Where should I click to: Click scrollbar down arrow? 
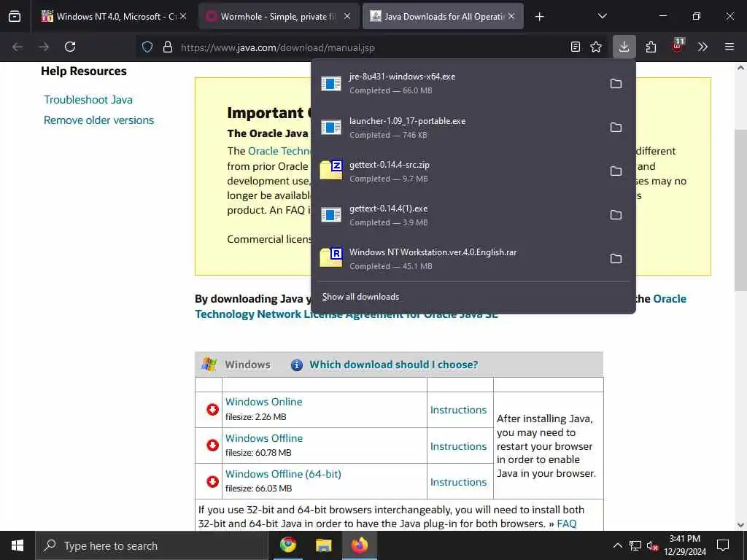click(740, 525)
